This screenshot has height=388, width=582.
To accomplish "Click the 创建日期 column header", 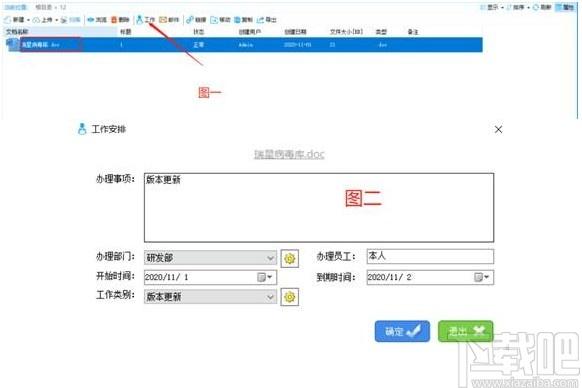I will tap(295, 32).
